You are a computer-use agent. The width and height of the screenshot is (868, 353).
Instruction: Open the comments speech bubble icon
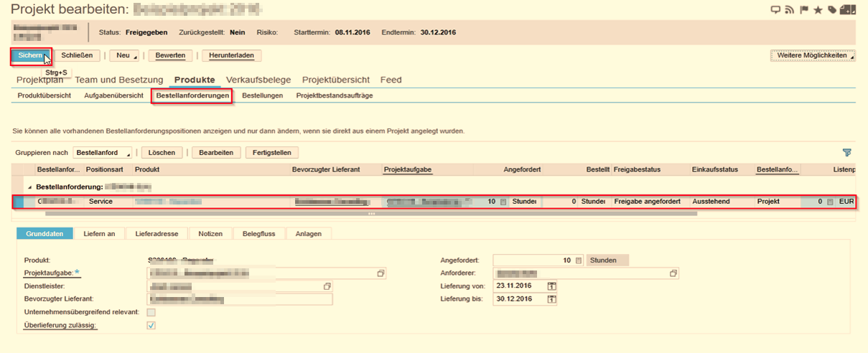click(775, 10)
